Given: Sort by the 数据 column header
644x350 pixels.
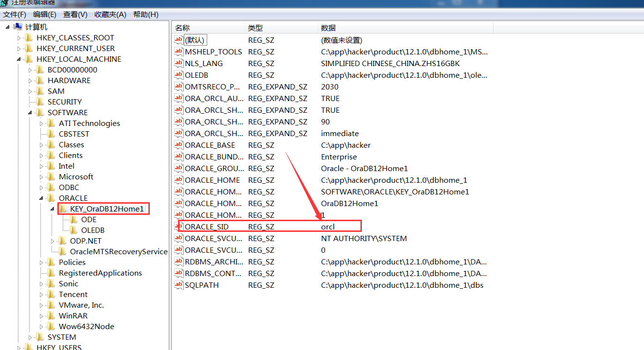Looking at the screenshot, I should pos(405,28).
